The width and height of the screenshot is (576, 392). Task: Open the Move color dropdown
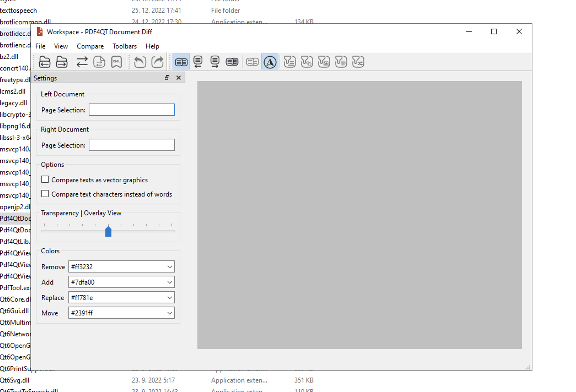[169, 313]
